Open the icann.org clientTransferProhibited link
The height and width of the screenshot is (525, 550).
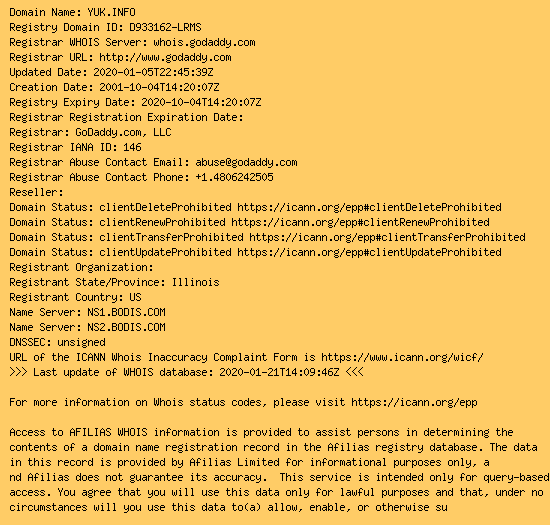tap(387, 237)
